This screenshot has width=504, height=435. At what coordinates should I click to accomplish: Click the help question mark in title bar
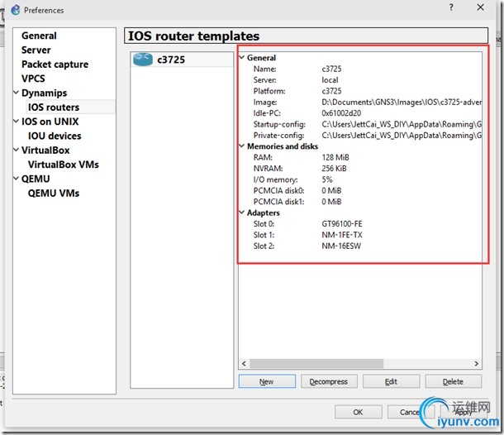coord(451,7)
